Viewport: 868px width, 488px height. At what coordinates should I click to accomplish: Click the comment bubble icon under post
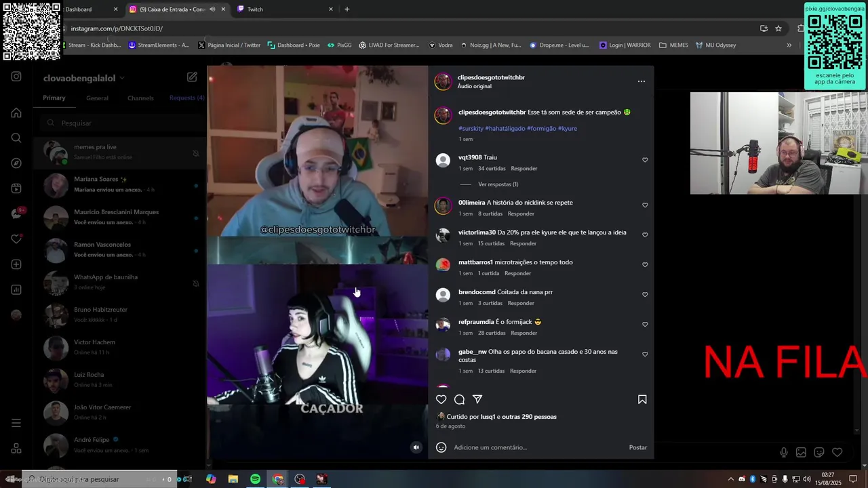(x=459, y=399)
